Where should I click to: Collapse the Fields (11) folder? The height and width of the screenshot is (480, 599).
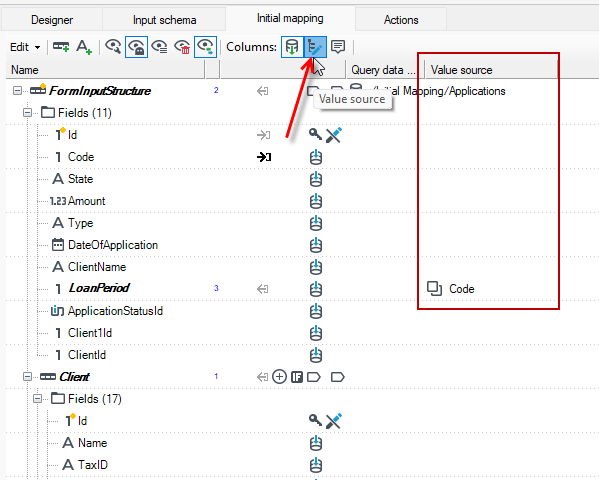click(27, 113)
